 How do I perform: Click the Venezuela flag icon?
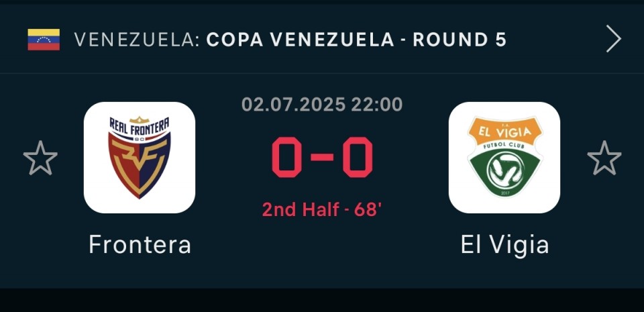pos(44,40)
